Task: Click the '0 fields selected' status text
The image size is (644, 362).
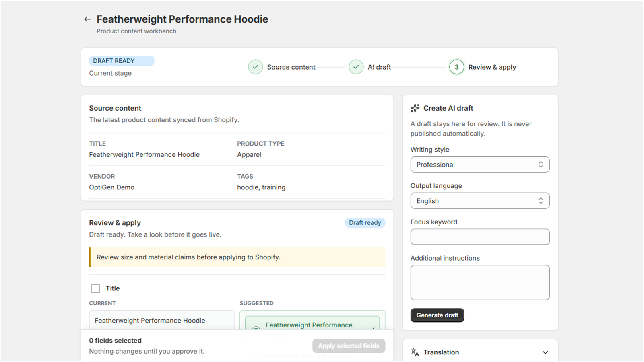Action: (x=116, y=341)
